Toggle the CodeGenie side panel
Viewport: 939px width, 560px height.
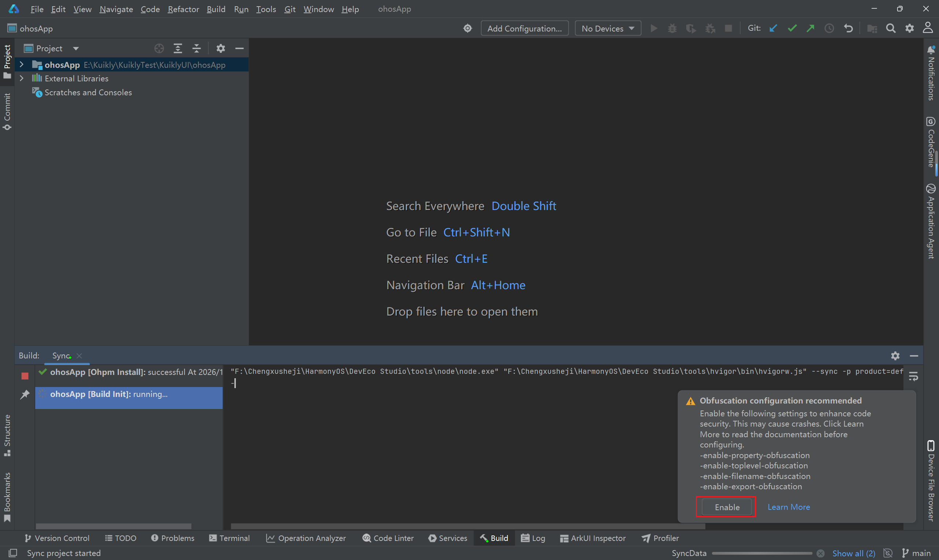click(931, 143)
